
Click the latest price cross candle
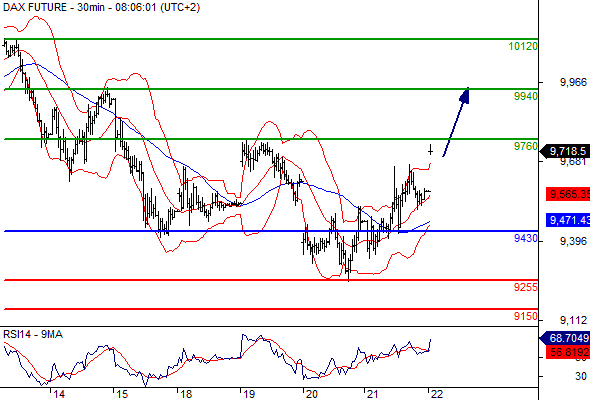430,150
